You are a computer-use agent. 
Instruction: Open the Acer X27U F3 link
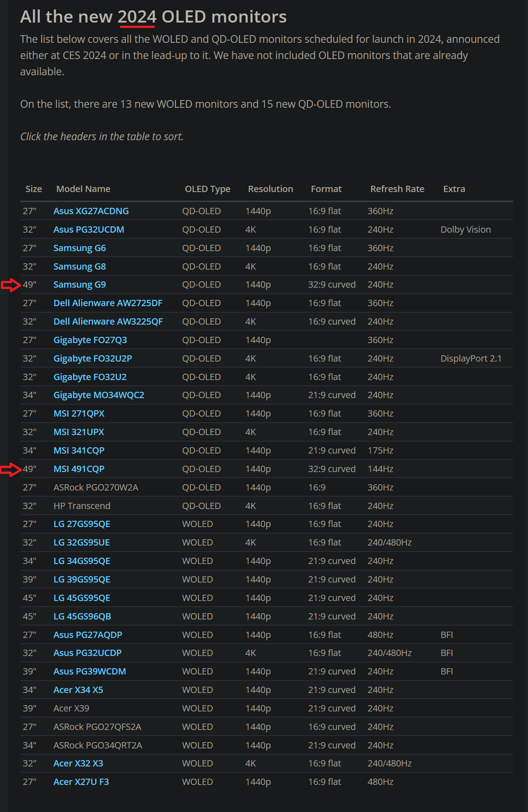coord(81,782)
